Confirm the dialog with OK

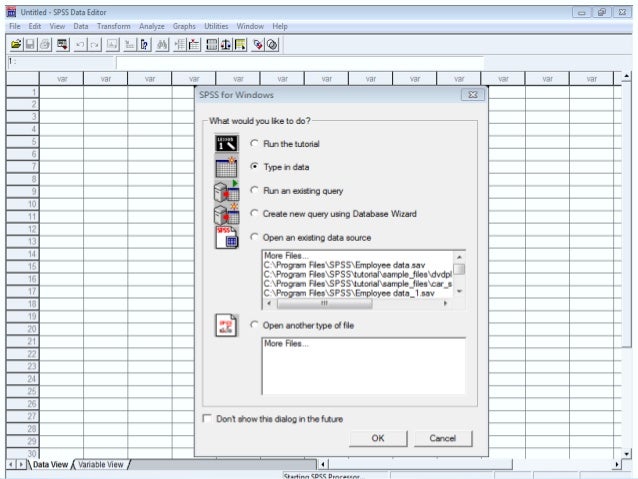pos(378,438)
